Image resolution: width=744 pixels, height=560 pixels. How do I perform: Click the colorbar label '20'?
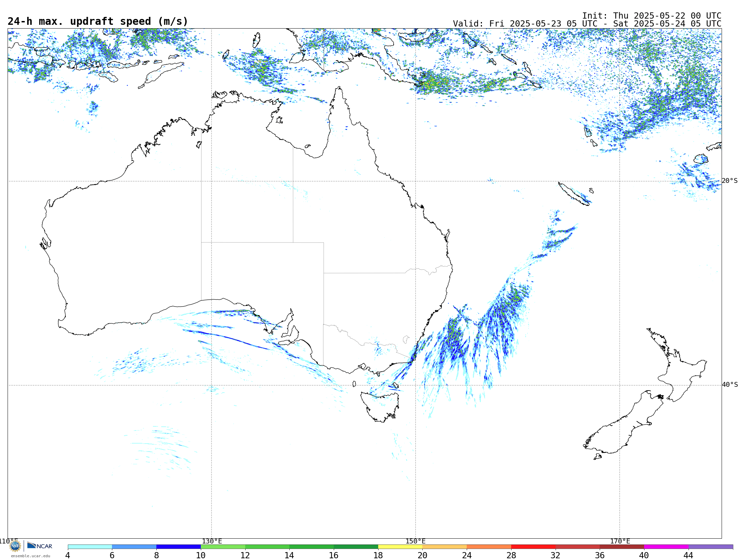tap(423, 555)
